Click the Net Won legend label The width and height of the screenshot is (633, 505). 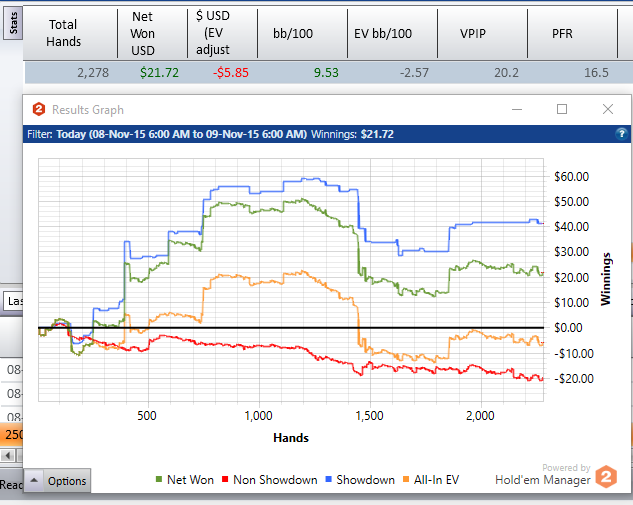tap(190, 480)
